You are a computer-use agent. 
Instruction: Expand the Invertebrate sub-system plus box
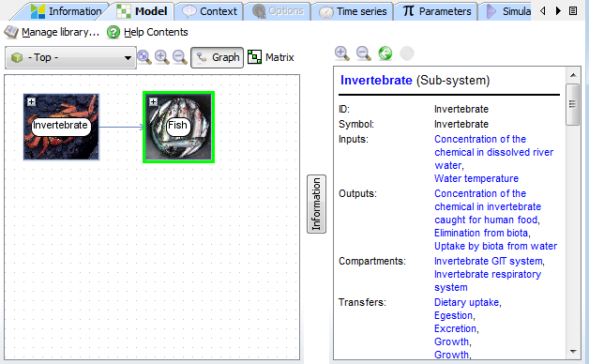[x=32, y=102]
